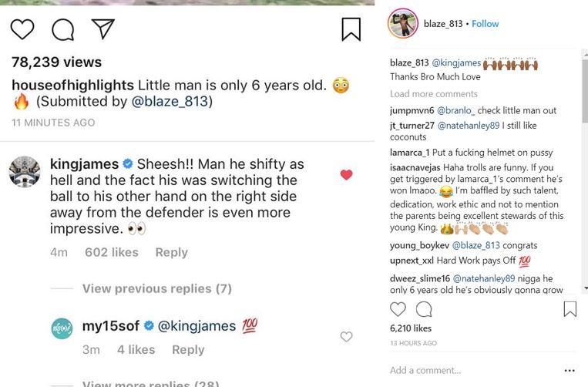Viewport: 588px width, 387px height.
Task: Reply to the my15sof comment
Action: pos(188,349)
